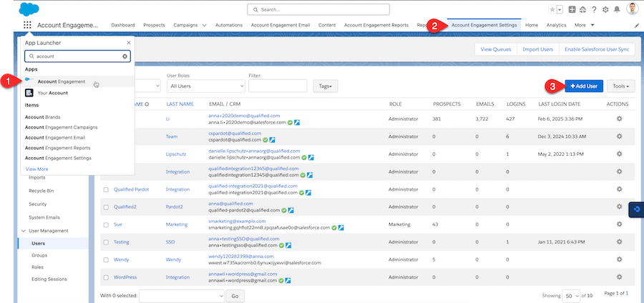Click the Filter text input
This screenshot has height=303, width=644.
278,86
